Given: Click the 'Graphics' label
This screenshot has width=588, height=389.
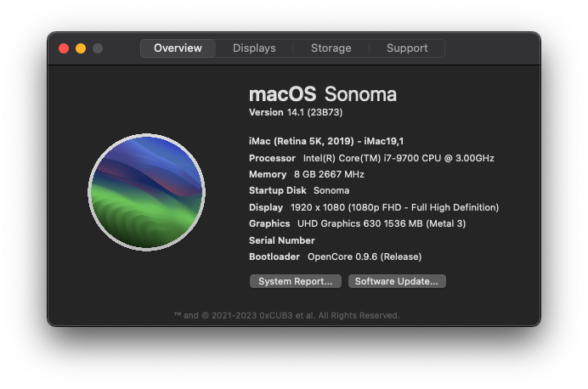Looking at the screenshot, I should (x=269, y=223).
